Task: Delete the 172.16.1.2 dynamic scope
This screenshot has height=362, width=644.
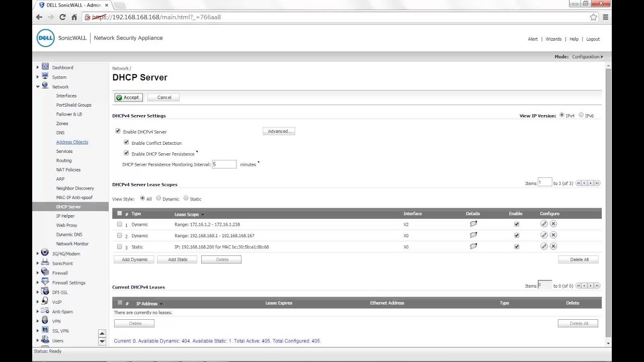Action: (x=553, y=224)
